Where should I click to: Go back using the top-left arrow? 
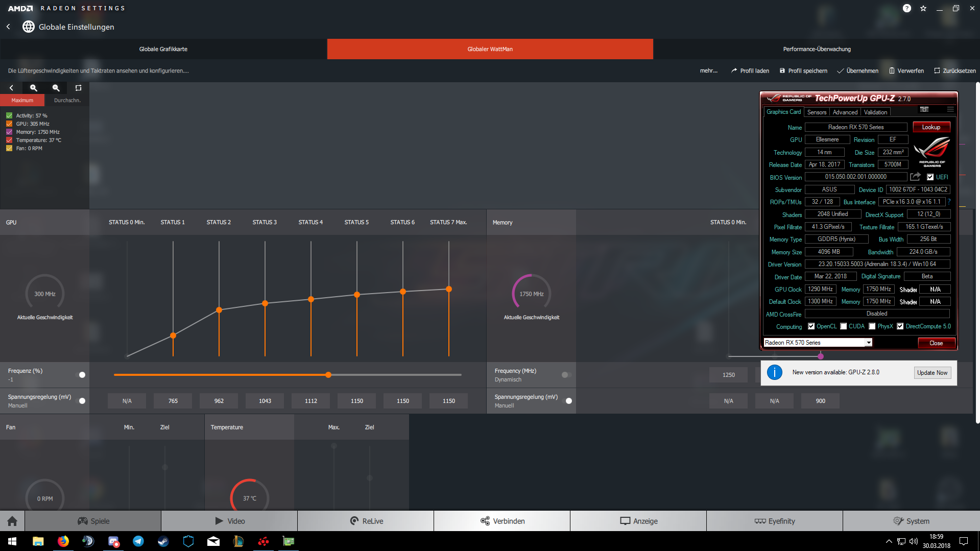coord(8,27)
